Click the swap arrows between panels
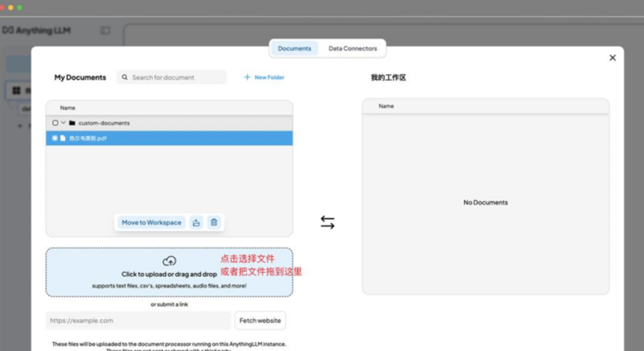 [x=328, y=222]
